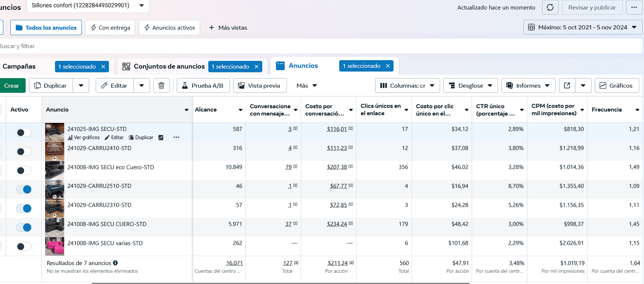Click the info icon beside Resultados de 7 anuncios
This screenshot has height=284, width=644.
pyautogui.click(x=115, y=263)
